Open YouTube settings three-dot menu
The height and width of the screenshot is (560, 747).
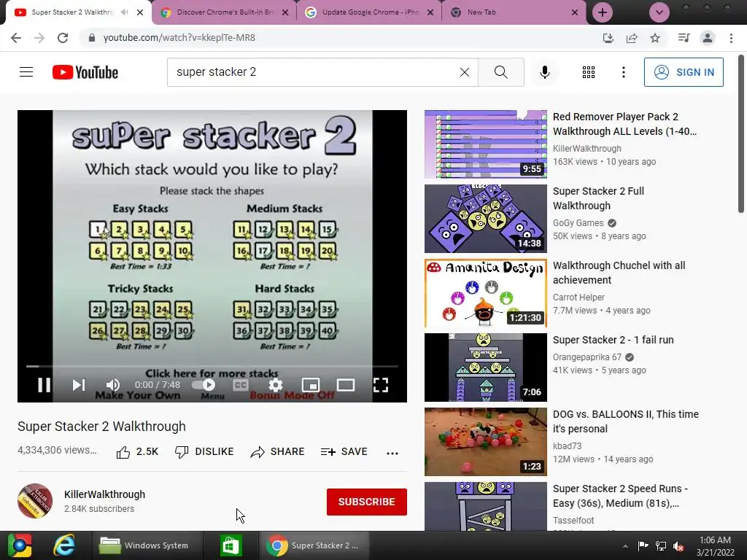pyautogui.click(x=623, y=72)
